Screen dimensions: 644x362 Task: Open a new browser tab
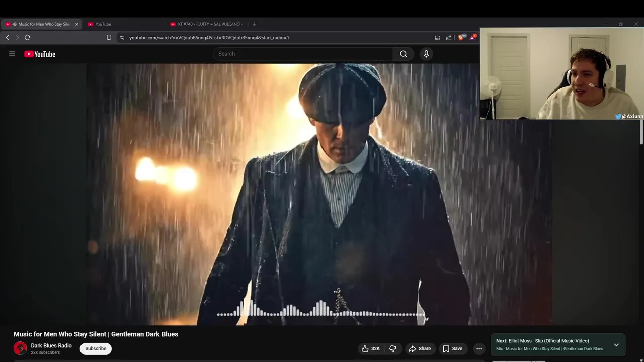pyautogui.click(x=254, y=24)
